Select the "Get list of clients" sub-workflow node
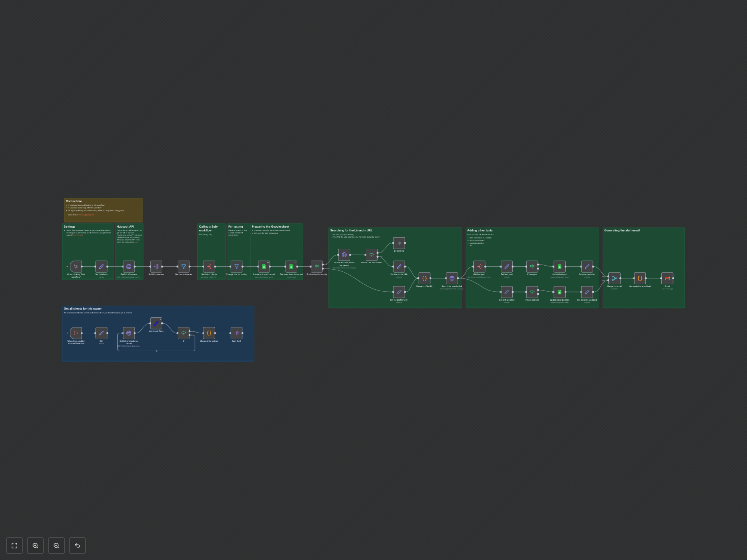The height and width of the screenshot is (560, 747). [x=210, y=266]
